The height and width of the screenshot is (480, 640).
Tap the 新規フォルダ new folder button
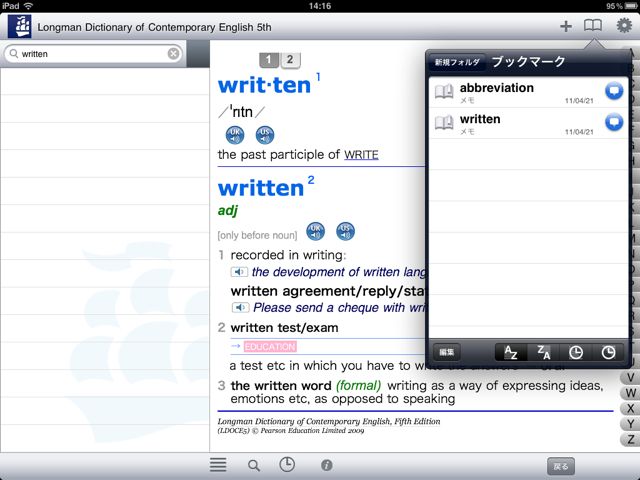pyautogui.click(x=457, y=62)
